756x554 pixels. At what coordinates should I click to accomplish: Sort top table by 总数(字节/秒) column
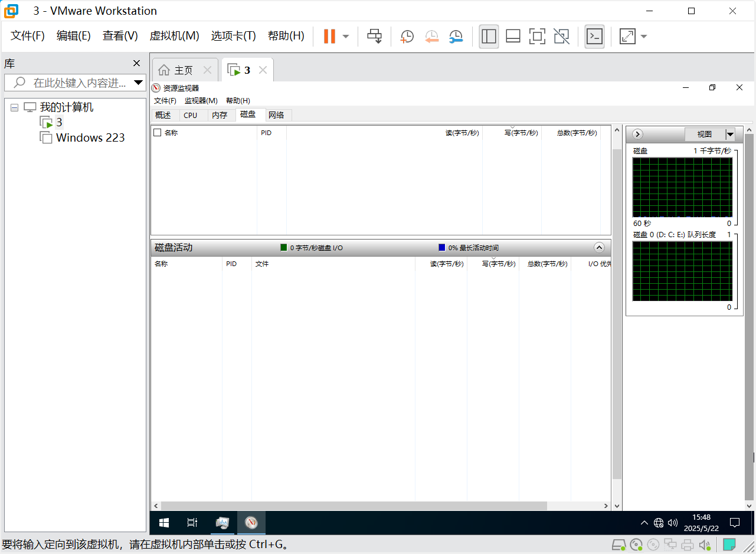pyautogui.click(x=577, y=133)
